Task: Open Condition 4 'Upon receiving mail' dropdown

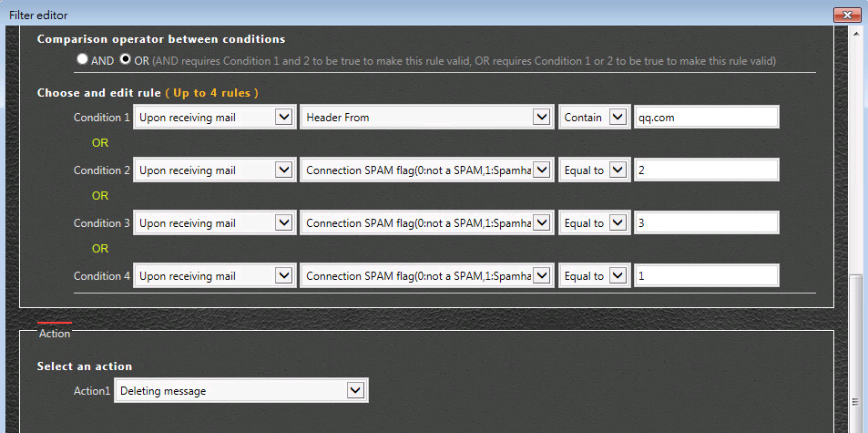Action: (x=213, y=275)
